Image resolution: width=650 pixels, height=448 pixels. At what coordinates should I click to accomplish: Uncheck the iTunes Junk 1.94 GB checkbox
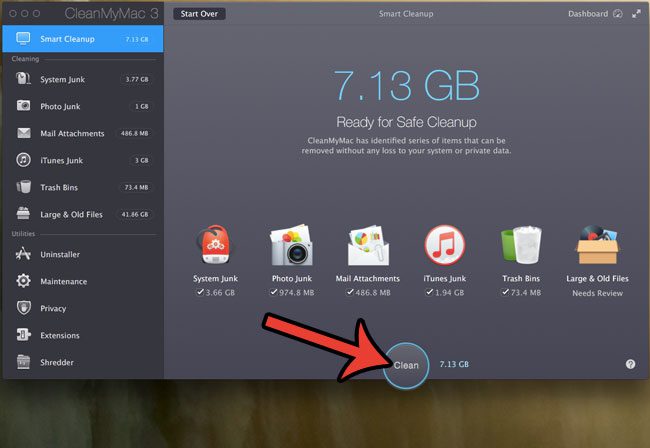pos(429,292)
